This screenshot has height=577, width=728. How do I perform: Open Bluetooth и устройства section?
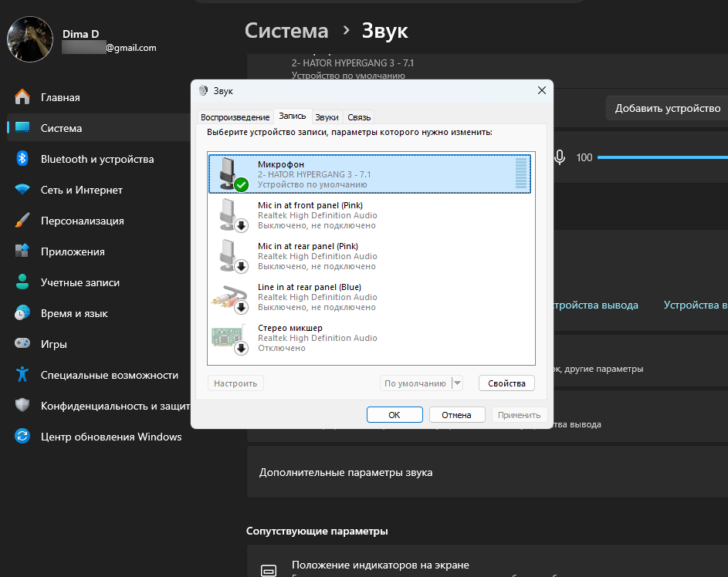(x=98, y=159)
